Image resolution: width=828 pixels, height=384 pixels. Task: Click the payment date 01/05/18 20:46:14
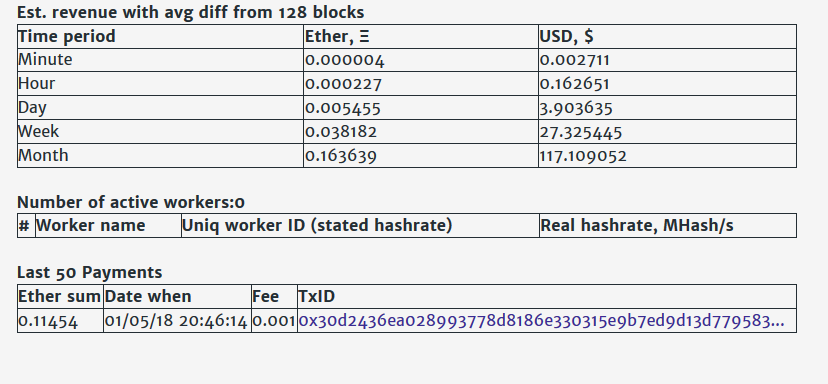pyautogui.click(x=176, y=321)
